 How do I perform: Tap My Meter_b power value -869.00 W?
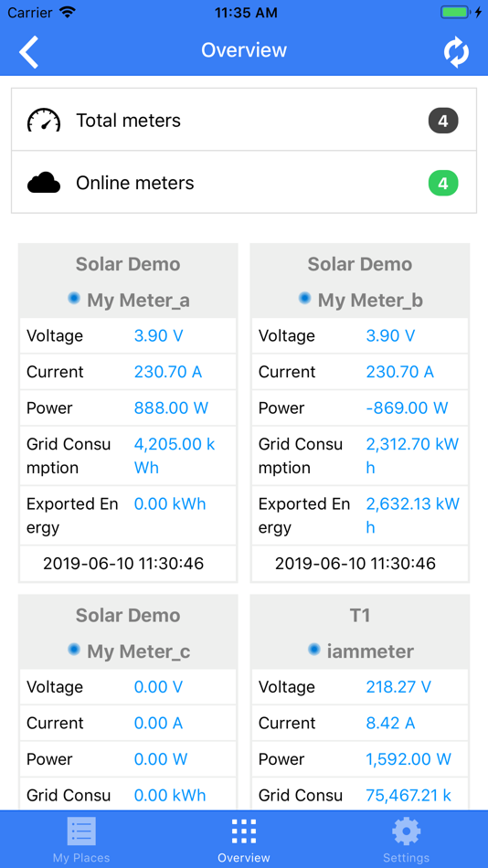(x=408, y=408)
